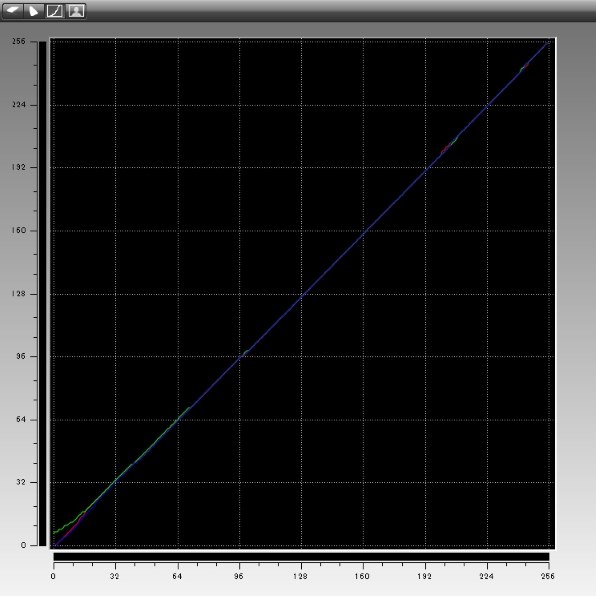Click the 192 label on the vertical axis
Viewport: 596px width, 596px height.
click(19, 168)
